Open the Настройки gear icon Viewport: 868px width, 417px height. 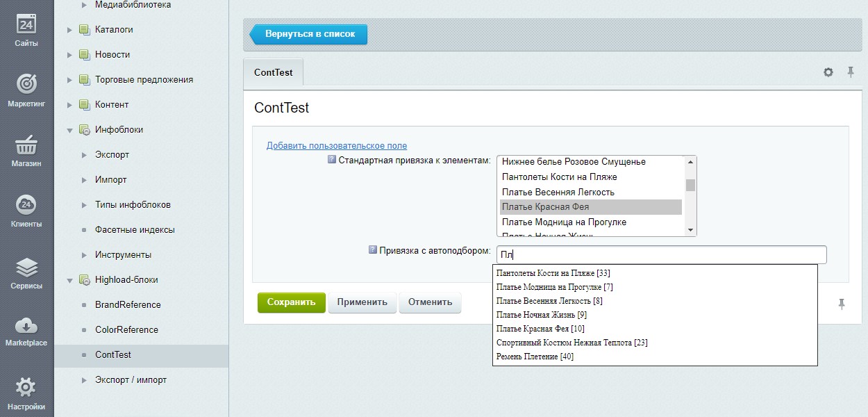point(26,387)
